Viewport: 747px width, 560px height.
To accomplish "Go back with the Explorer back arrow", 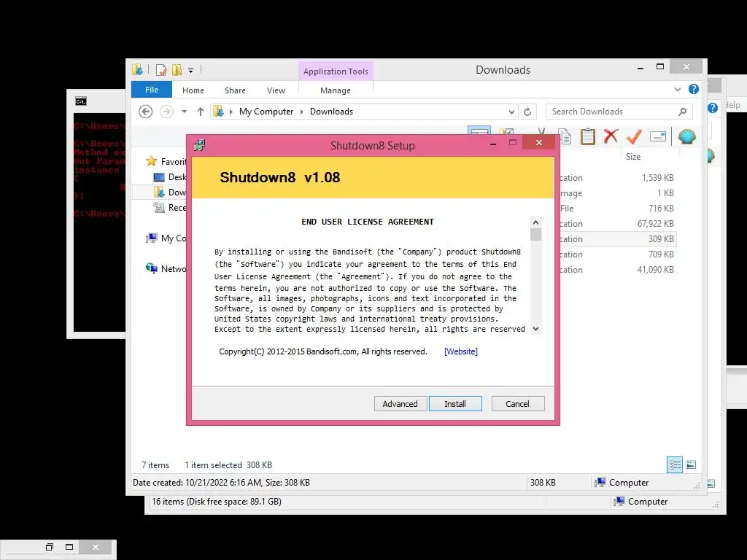I will click(x=146, y=112).
